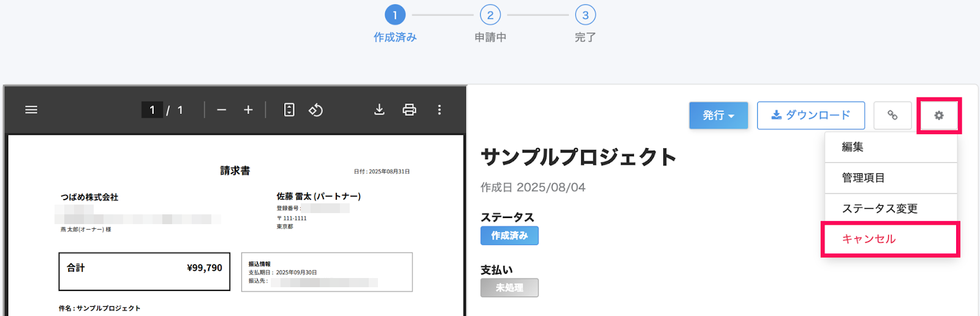Screen dimensions: 980x316
Task: Zoom in the PDF with plus icon
Action: tap(248, 110)
